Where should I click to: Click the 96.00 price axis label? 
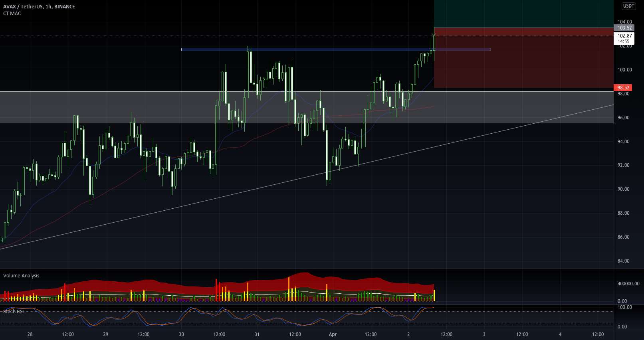tap(624, 118)
